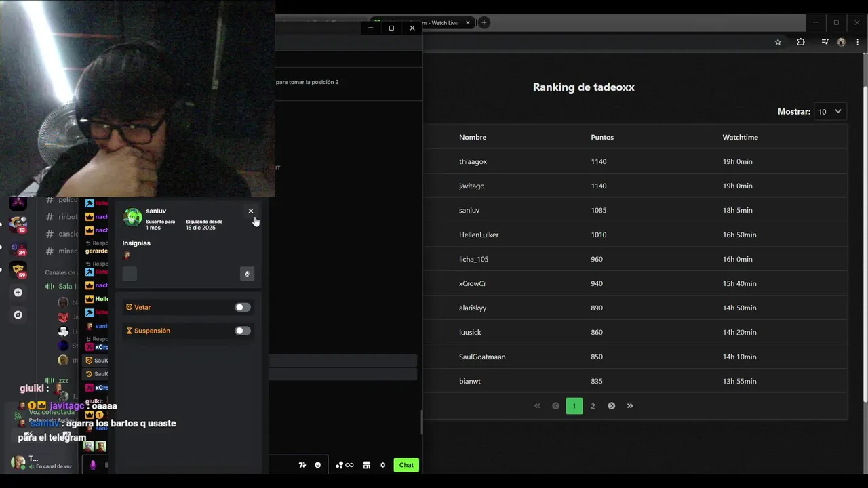
Task: Close the Watch Live browser tab
Action: [467, 22]
